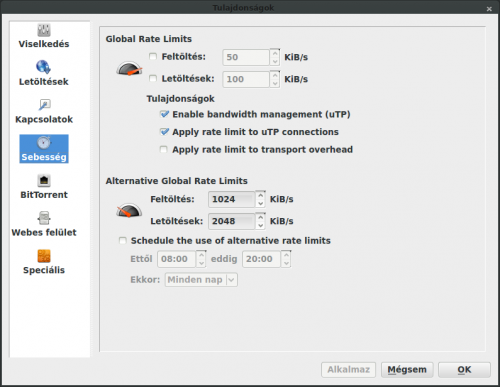Viewport: 500px width, 387px height.
Task: Open the BitTorrent settings icon
Action: click(x=44, y=180)
